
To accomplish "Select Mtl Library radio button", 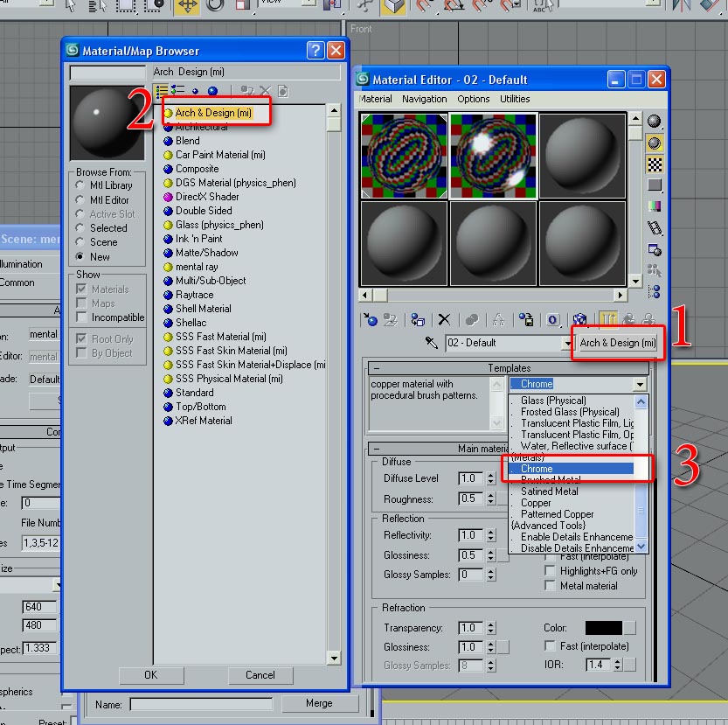I will pos(80,185).
